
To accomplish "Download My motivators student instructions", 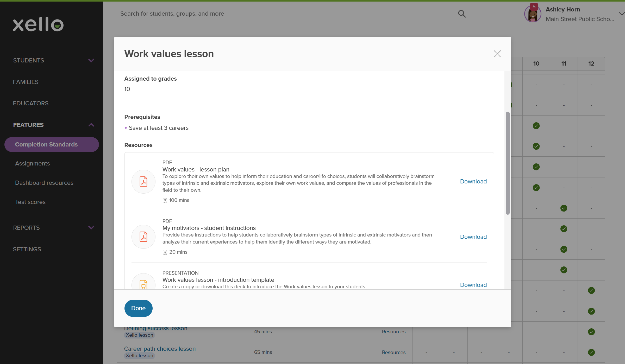I will [473, 237].
